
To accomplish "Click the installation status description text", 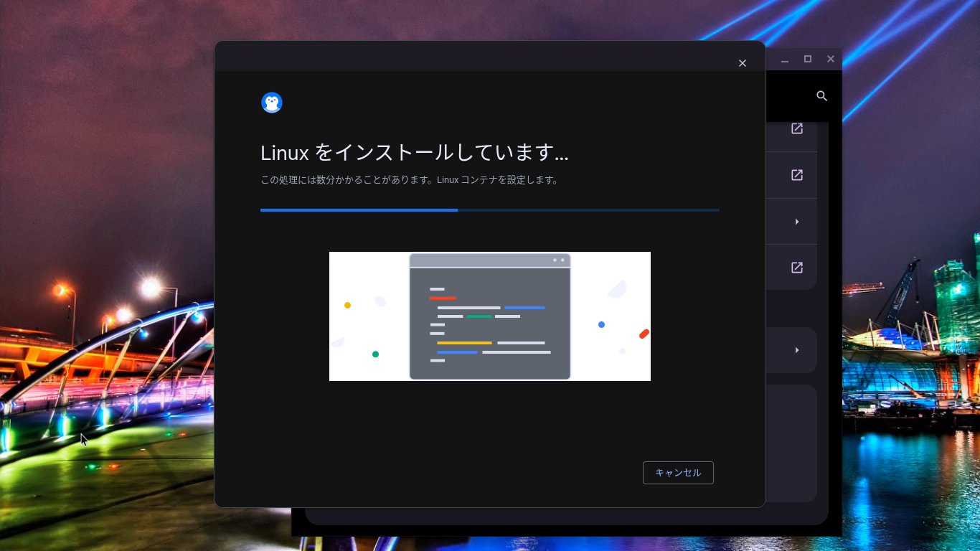I will 409,180.
